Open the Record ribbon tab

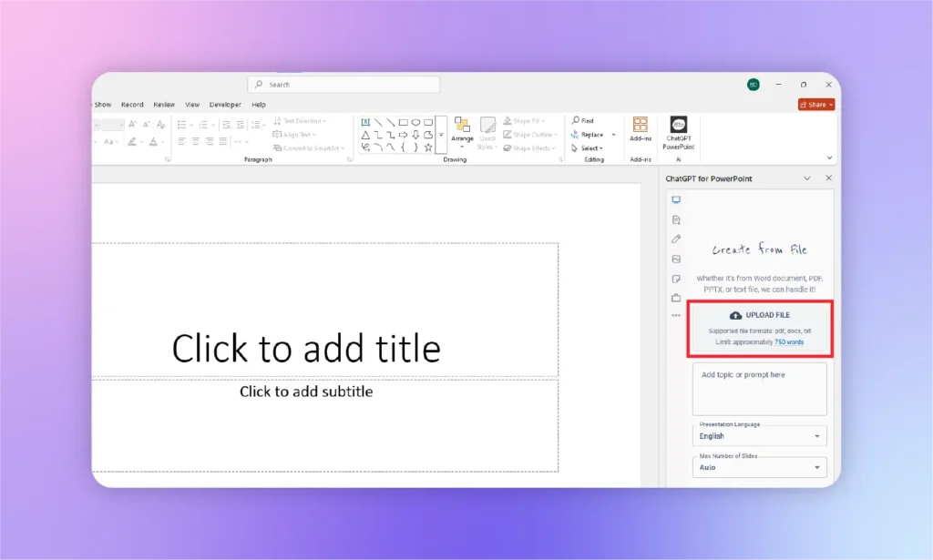pyautogui.click(x=132, y=105)
